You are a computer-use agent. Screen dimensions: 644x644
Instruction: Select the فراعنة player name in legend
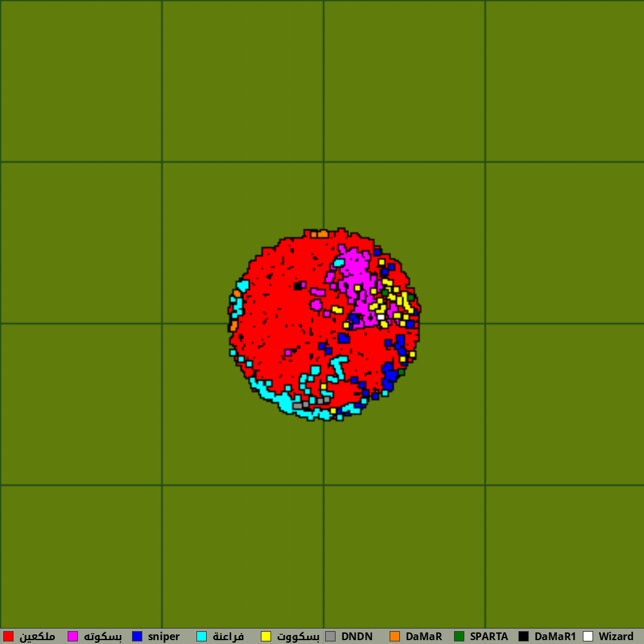click(229, 637)
